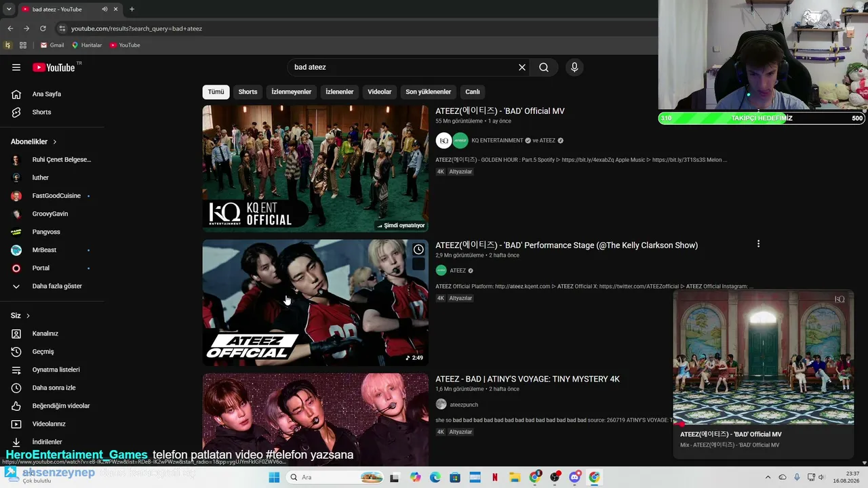Clear the search query with the X
868x488 pixels.
(522, 67)
